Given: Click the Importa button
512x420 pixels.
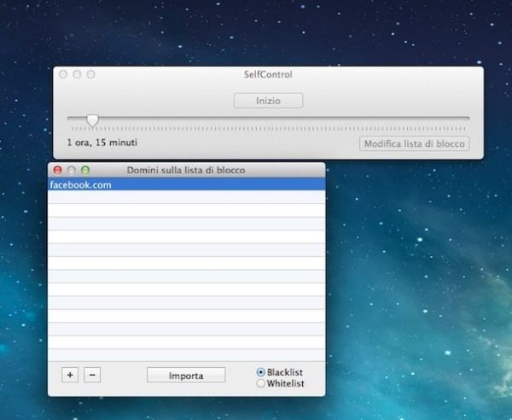Looking at the screenshot, I should (186, 376).
